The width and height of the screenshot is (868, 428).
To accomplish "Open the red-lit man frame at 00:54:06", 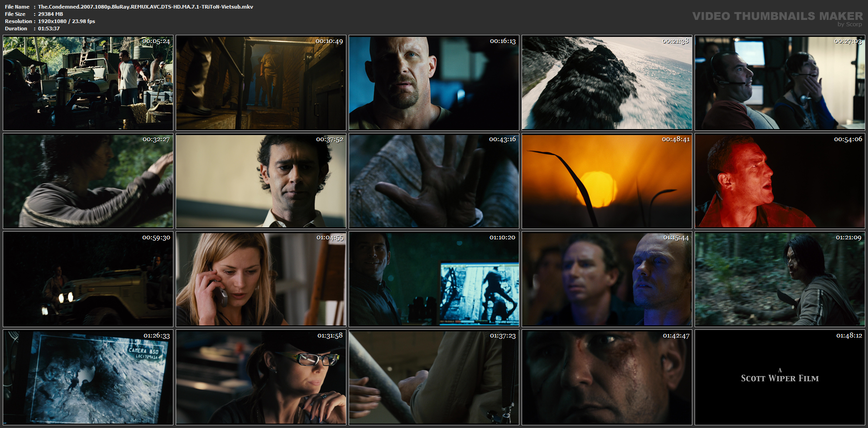I will tap(780, 181).
